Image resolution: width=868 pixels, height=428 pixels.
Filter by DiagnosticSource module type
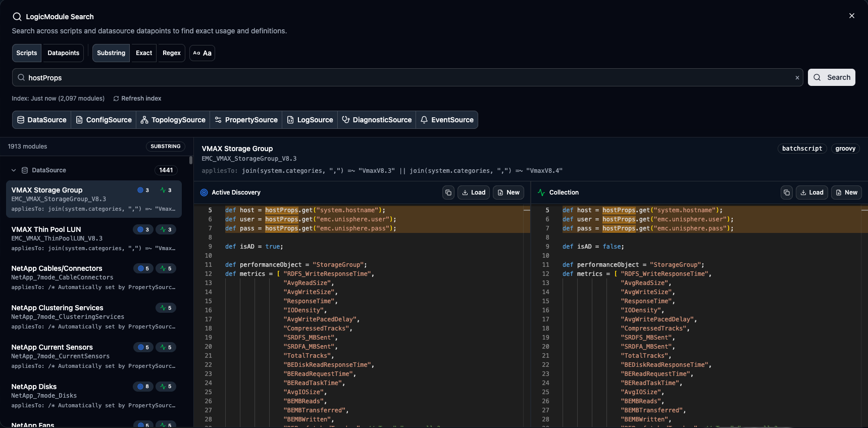point(377,120)
